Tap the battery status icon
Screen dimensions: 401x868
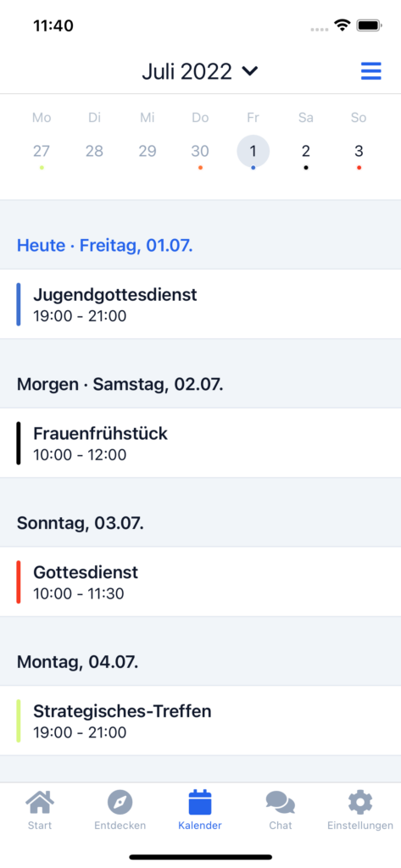(368, 25)
